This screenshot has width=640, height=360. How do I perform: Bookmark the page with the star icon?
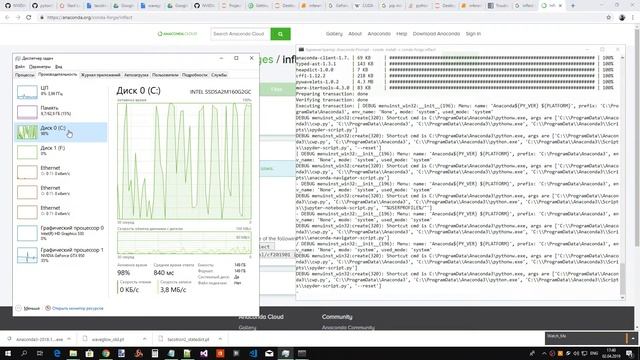click(609, 18)
